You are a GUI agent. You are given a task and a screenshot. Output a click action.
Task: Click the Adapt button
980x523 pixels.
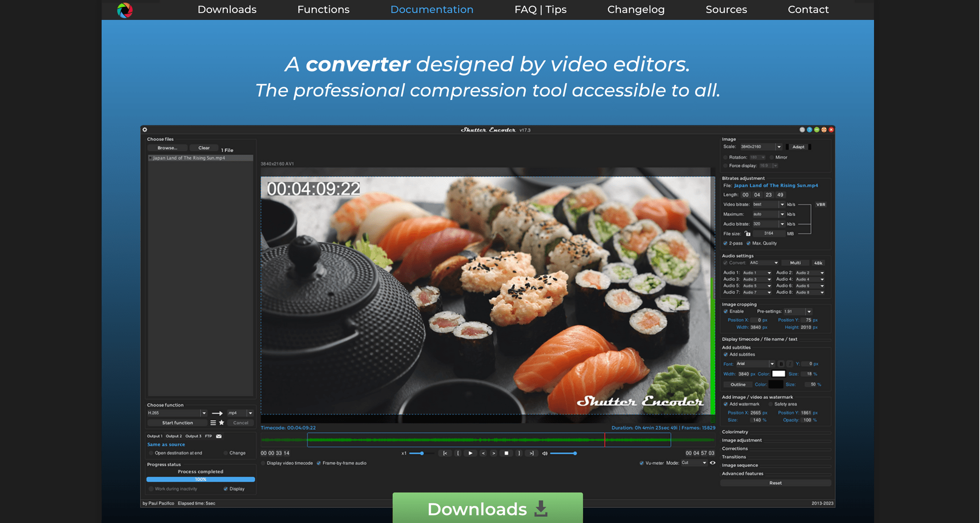click(x=798, y=147)
